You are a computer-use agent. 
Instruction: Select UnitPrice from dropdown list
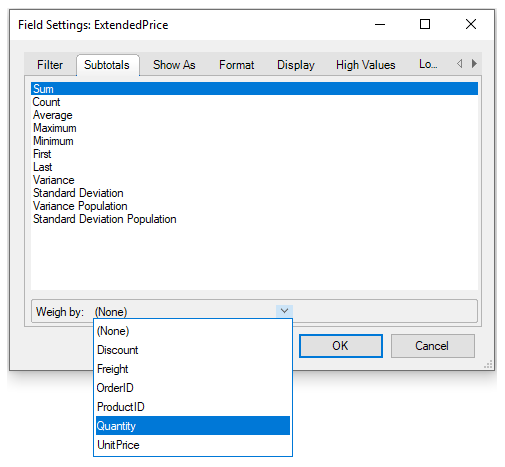pyautogui.click(x=193, y=445)
